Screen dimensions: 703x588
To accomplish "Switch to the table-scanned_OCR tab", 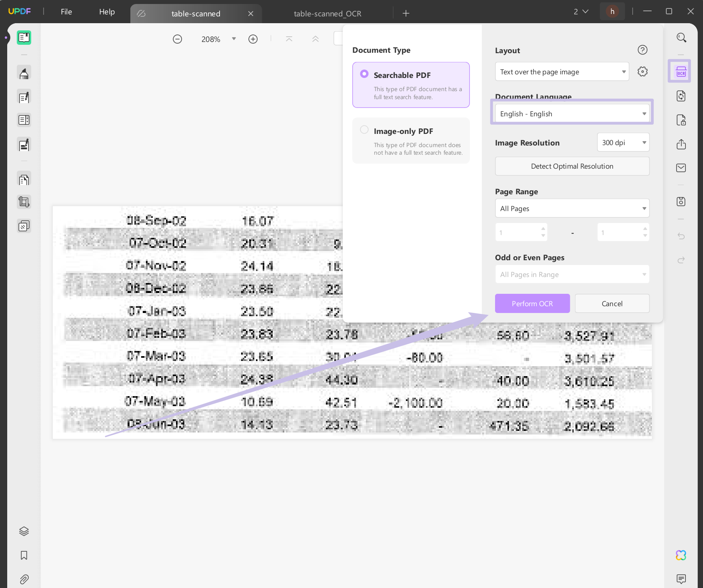I will click(x=327, y=13).
